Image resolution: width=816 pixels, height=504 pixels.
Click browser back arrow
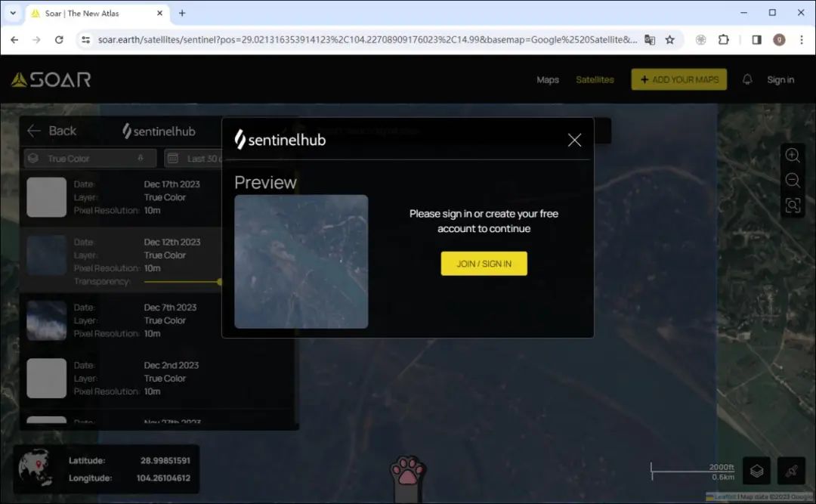pyautogui.click(x=14, y=39)
